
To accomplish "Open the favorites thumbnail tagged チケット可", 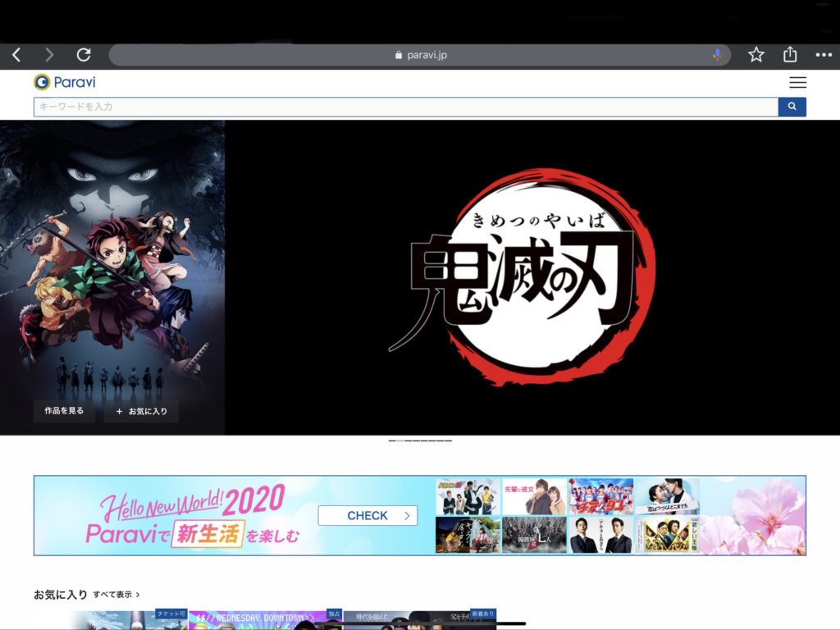I will point(111,620).
